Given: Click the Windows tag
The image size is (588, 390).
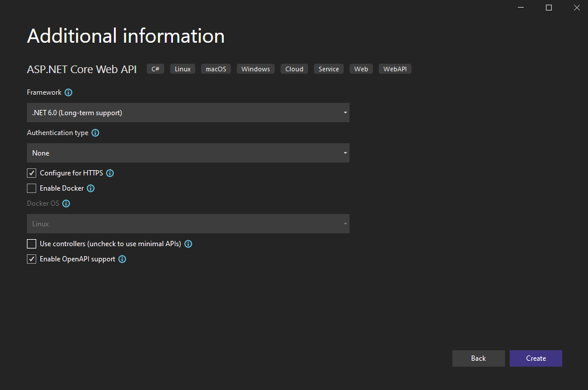Looking at the screenshot, I should 256,69.
